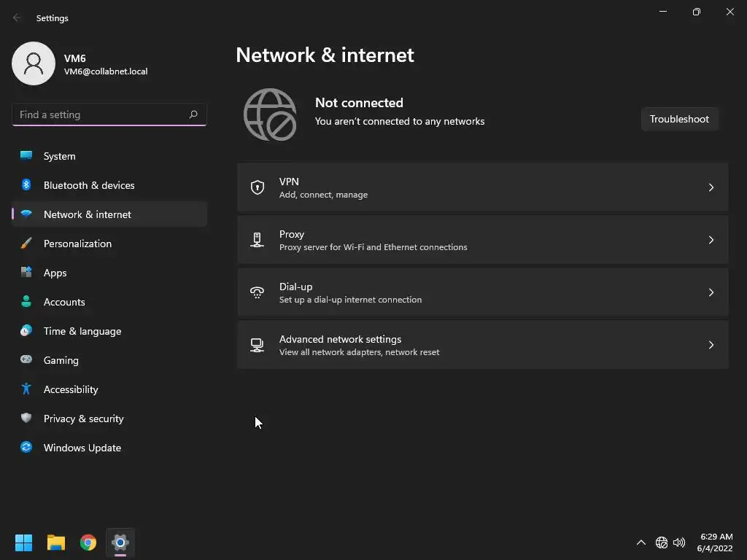Click the Windows Update sync icon

pyautogui.click(x=26, y=448)
